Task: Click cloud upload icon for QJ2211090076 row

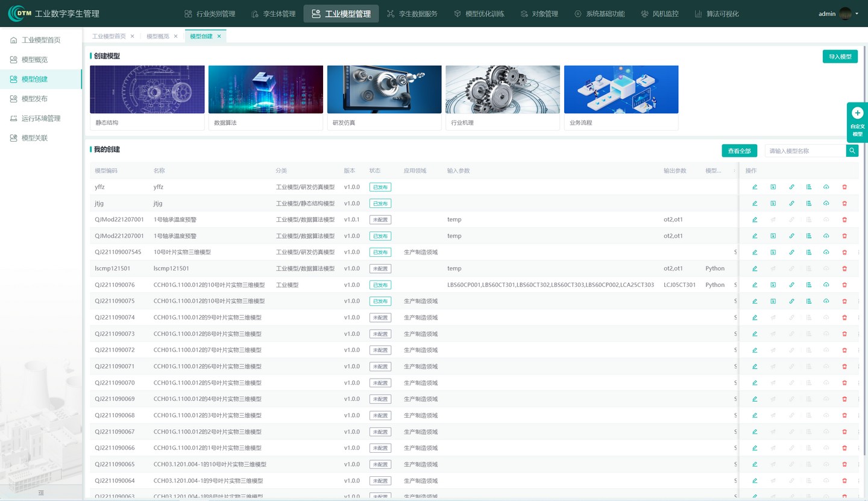Action: coord(826,285)
